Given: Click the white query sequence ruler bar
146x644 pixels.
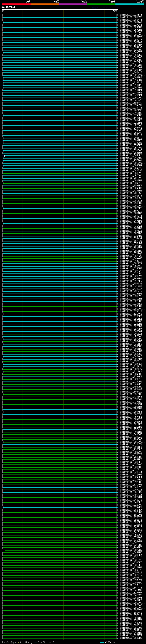Looking at the screenshot, I should point(60,9).
